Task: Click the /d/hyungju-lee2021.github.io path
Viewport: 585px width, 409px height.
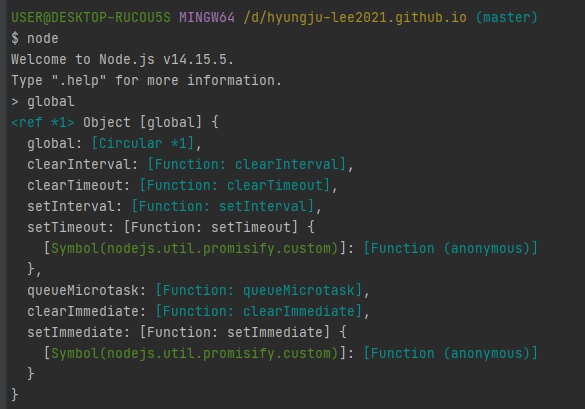Action: click(x=355, y=18)
